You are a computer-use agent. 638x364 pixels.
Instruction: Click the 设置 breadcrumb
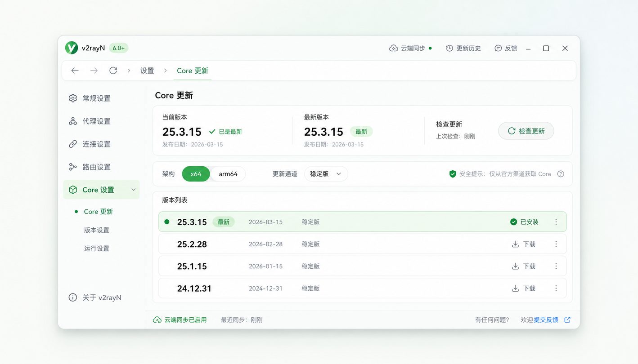click(x=147, y=71)
